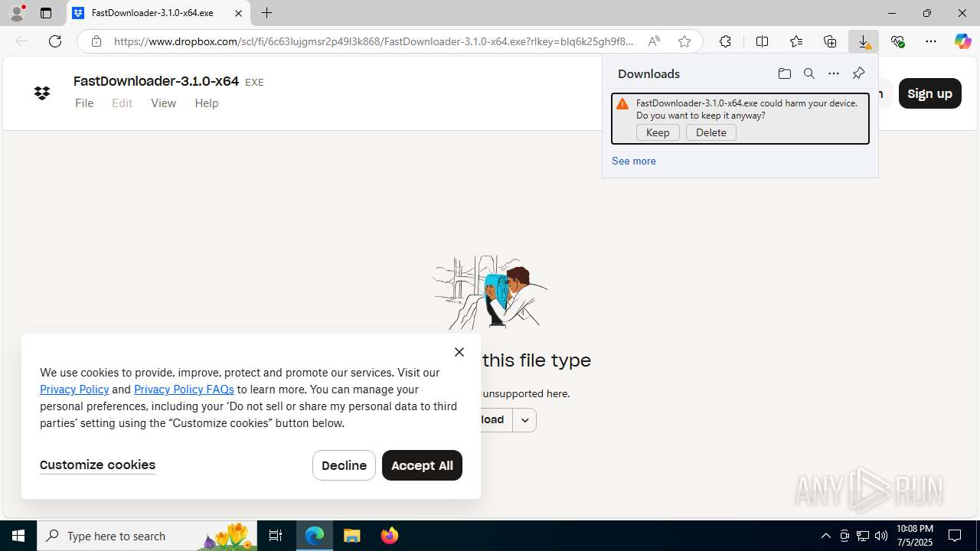Open the Help menu
This screenshot has height=551, width=980.
207,103
